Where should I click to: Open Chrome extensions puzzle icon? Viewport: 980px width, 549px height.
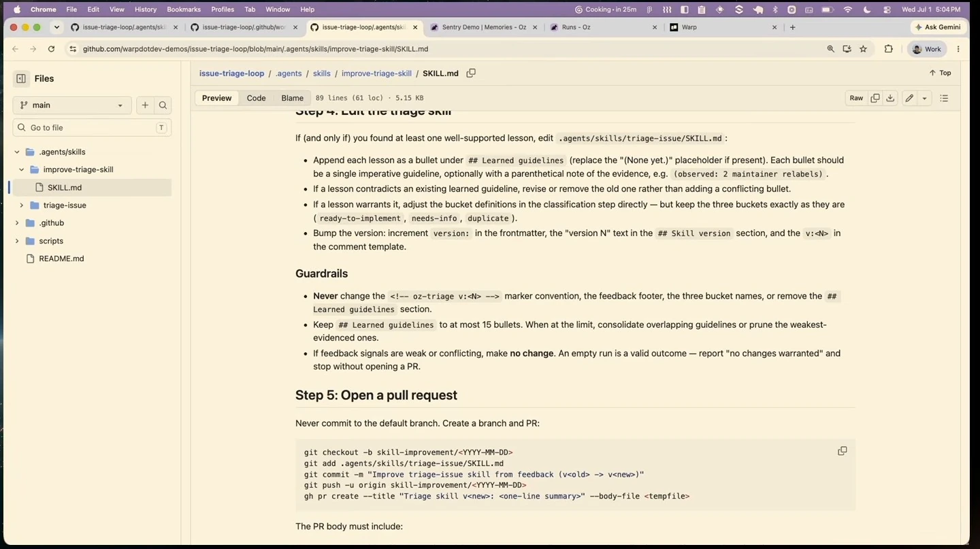point(888,49)
